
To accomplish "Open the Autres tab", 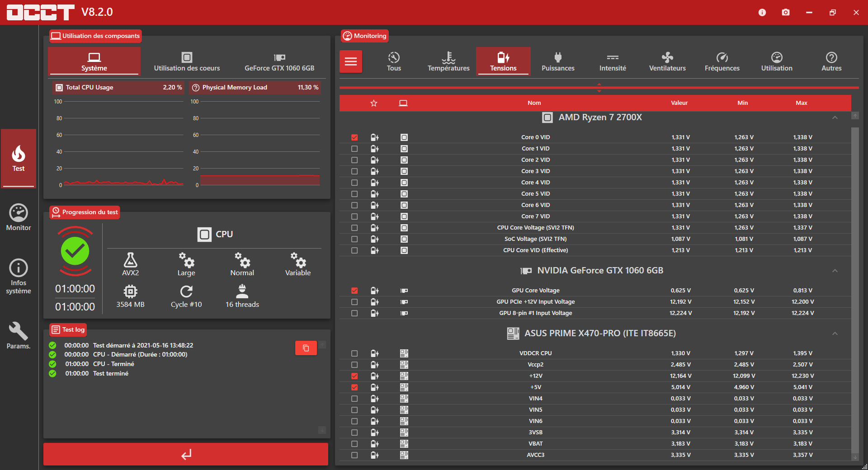I will coord(831,61).
